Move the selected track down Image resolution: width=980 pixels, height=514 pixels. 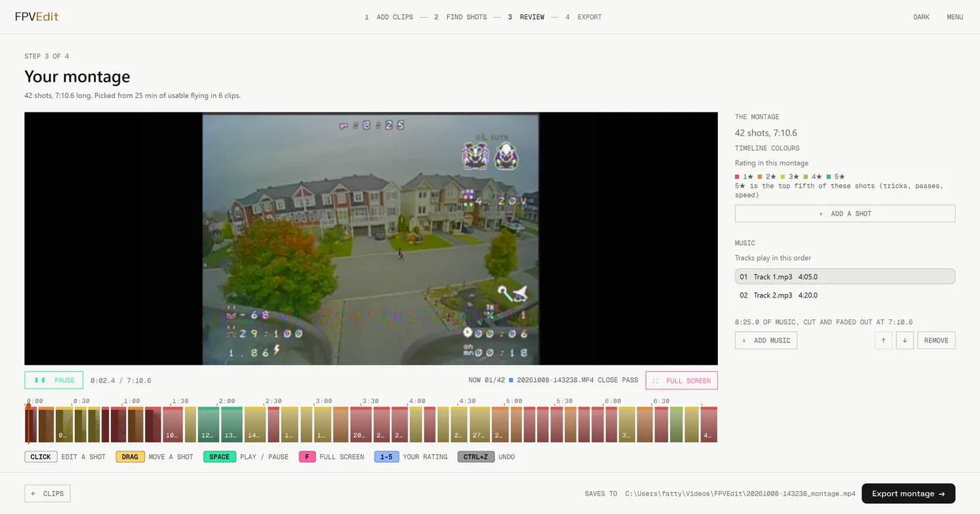pos(904,340)
